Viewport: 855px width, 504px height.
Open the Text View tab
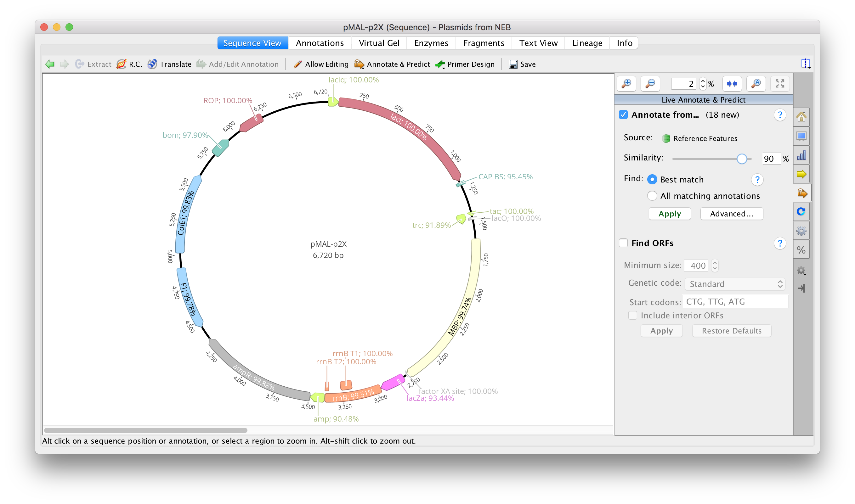pos(538,43)
